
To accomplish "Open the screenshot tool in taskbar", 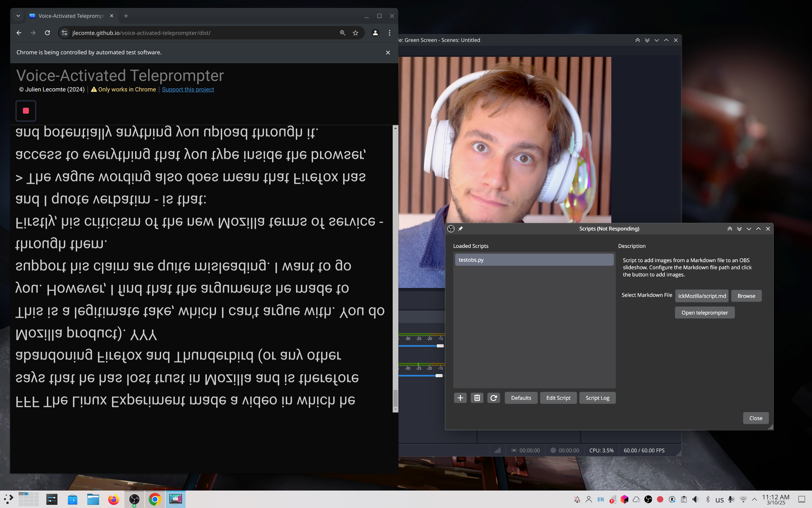I will (x=175, y=499).
